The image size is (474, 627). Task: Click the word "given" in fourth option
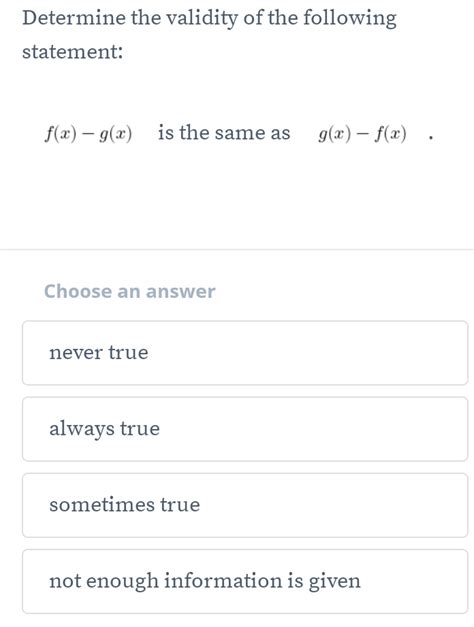click(x=334, y=582)
